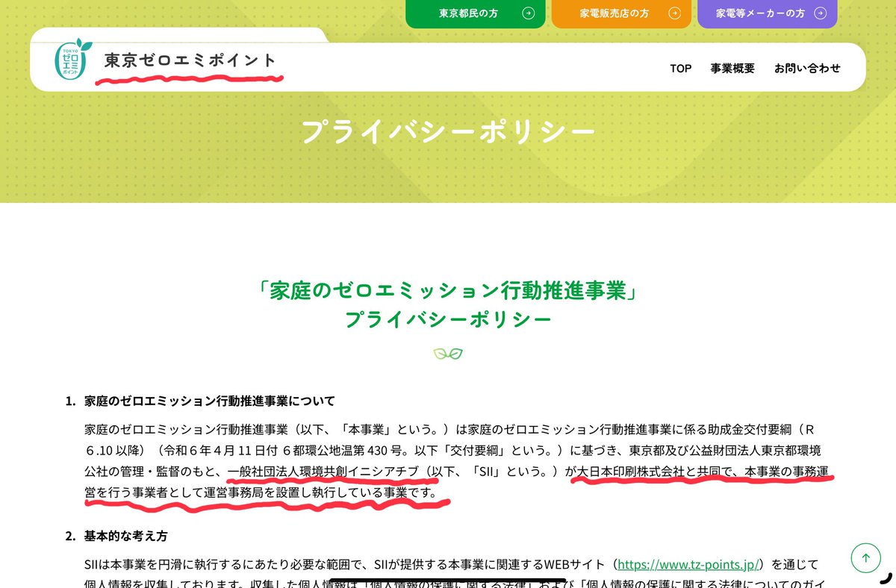The image size is (896, 588).
Task: Open the 家電等メーカーの方 purple button
Action: point(768,13)
